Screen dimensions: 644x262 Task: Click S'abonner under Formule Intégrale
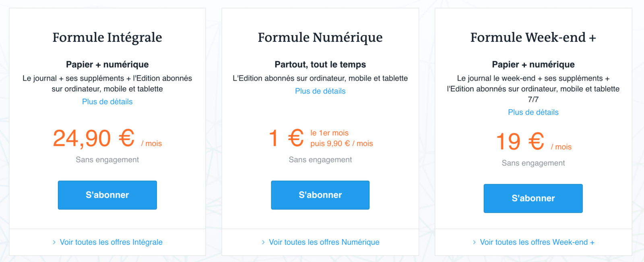tap(107, 195)
